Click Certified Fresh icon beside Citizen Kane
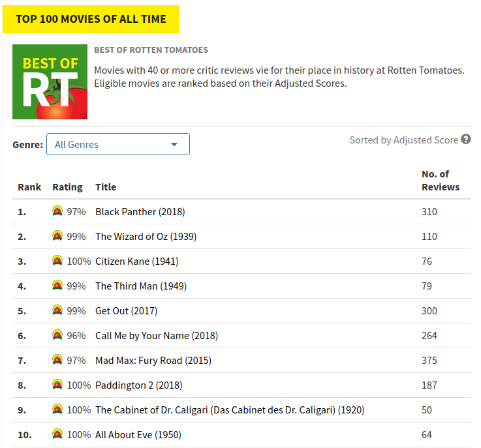 click(x=57, y=261)
